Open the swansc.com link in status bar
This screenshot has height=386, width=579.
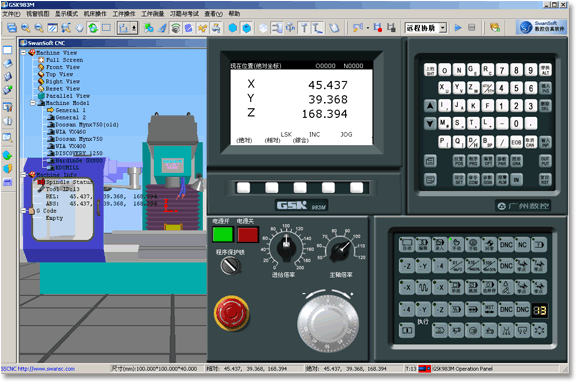[x=38, y=369]
